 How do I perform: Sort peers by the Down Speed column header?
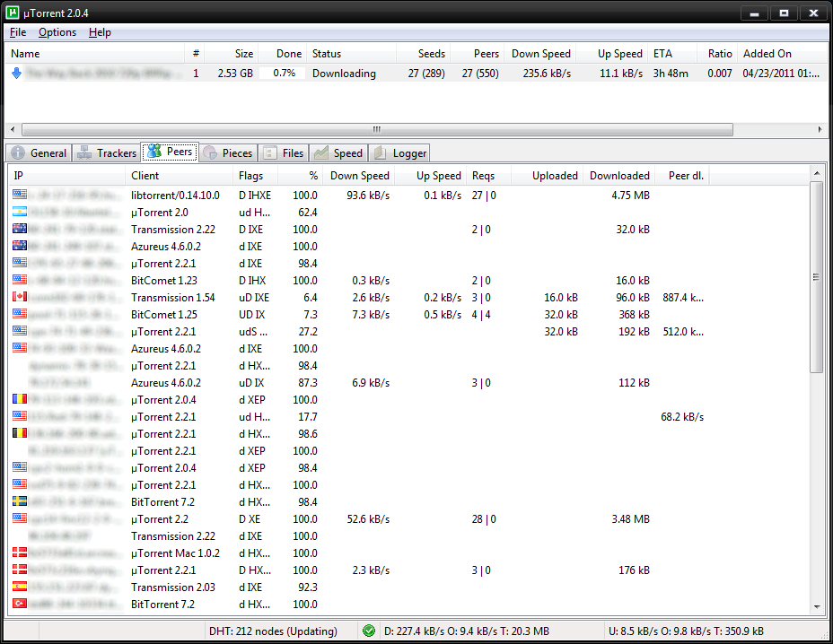point(359,176)
